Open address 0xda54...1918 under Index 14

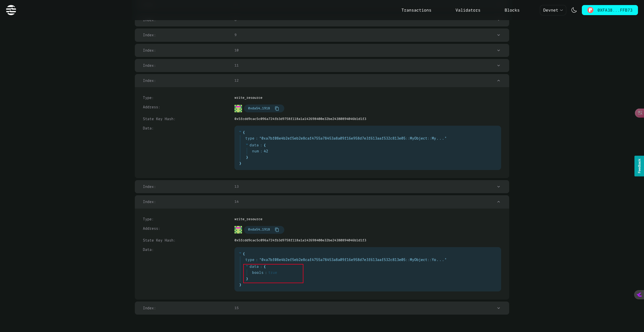[259, 229]
